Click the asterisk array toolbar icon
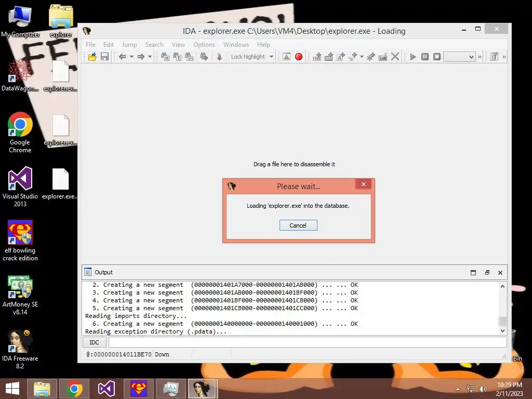 point(371,57)
